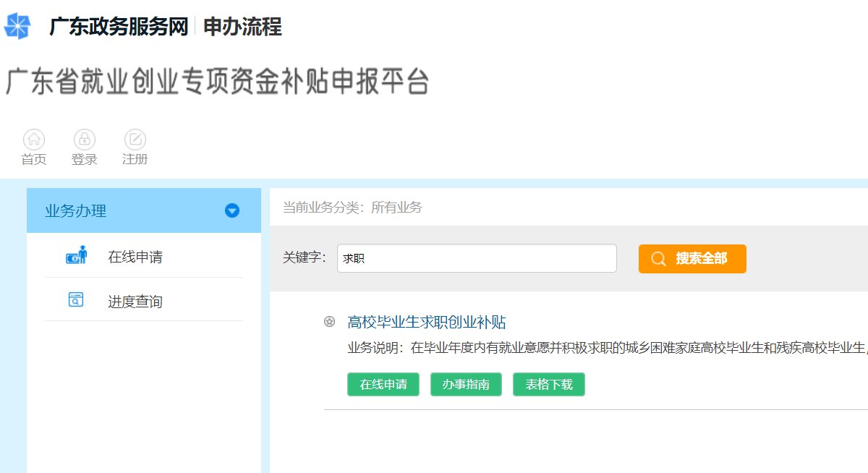This screenshot has height=473, width=868.
Task: Click the 注册 pencil-edit icon
Action: [x=135, y=139]
